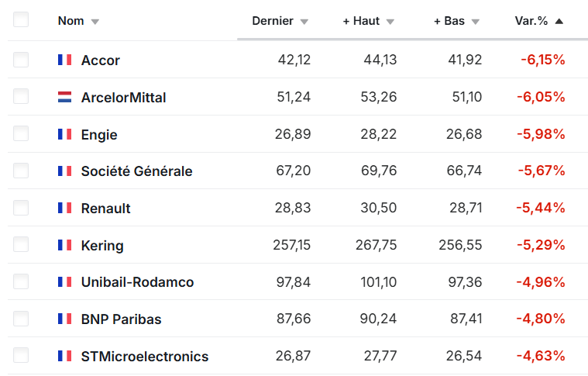The image size is (588, 376).
Task: Click the French flag icon beside Accor
Action: pos(64,60)
